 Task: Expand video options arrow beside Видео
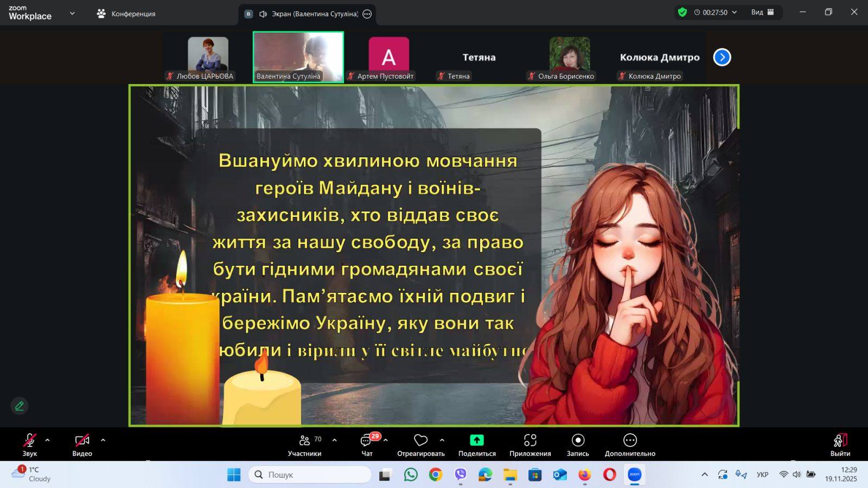(103, 440)
